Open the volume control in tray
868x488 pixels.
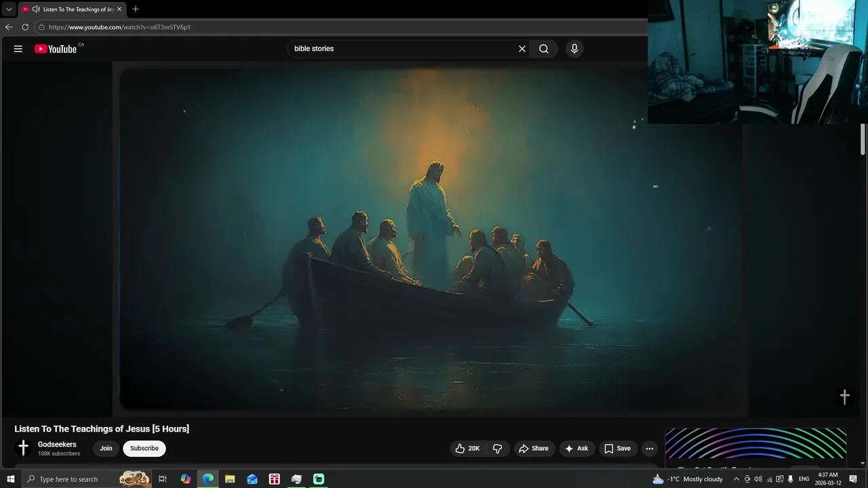click(x=758, y=479)
